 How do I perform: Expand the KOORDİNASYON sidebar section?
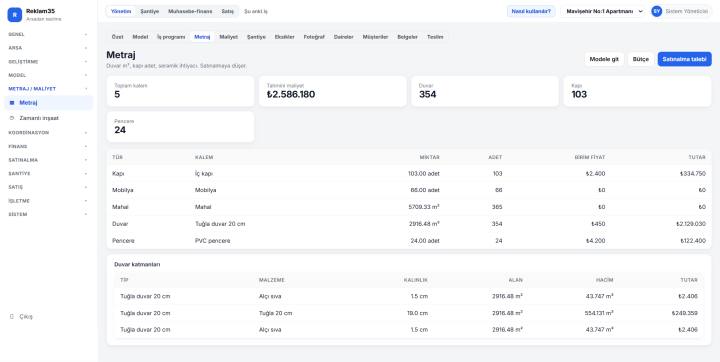tap(48, 133)
